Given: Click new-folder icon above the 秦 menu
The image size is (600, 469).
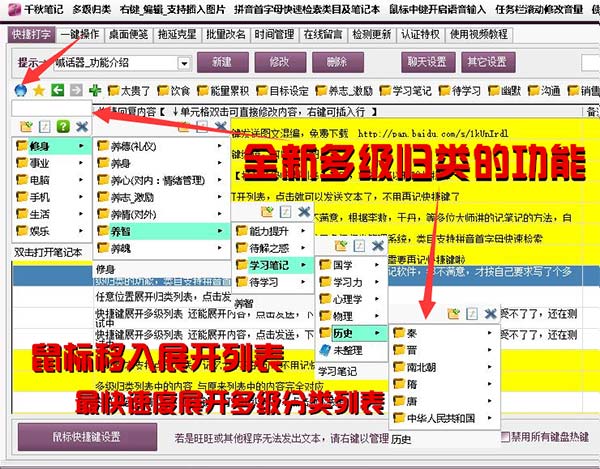Looking at the screenshot, I should [x=453, y=314].
